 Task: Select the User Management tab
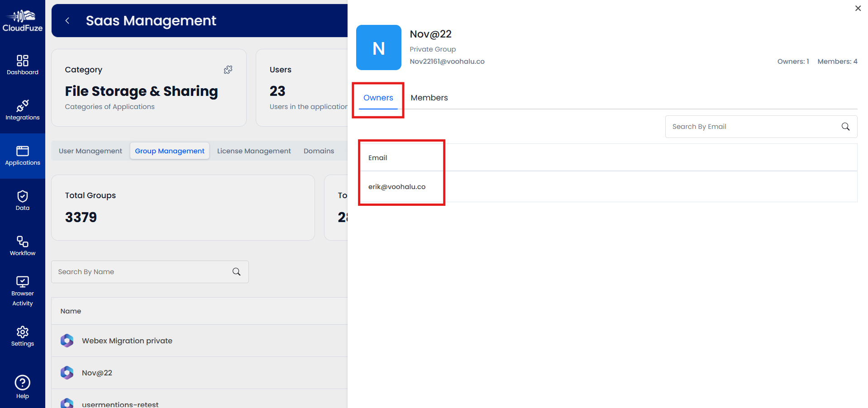(90, 151)
